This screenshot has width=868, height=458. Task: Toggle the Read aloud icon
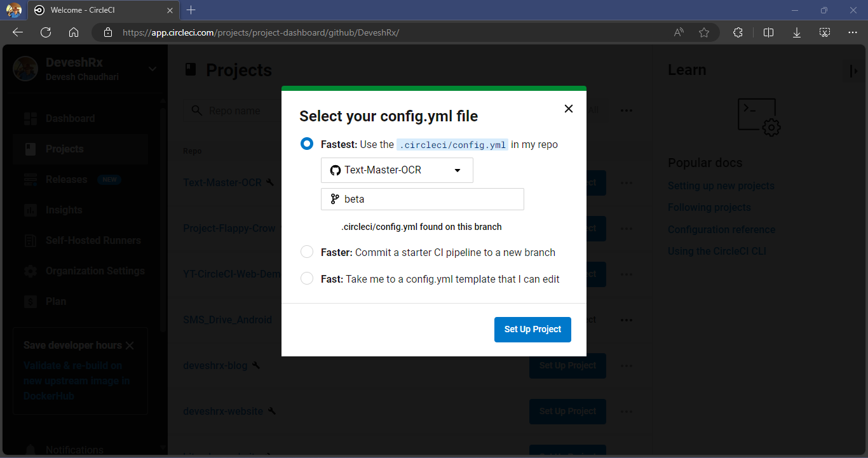679,32
